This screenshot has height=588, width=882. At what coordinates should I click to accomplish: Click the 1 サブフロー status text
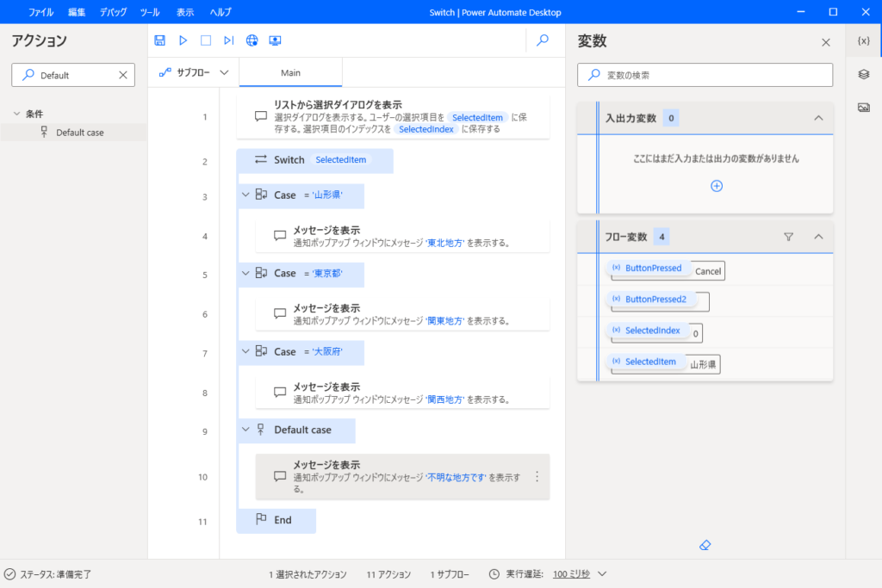450,574
